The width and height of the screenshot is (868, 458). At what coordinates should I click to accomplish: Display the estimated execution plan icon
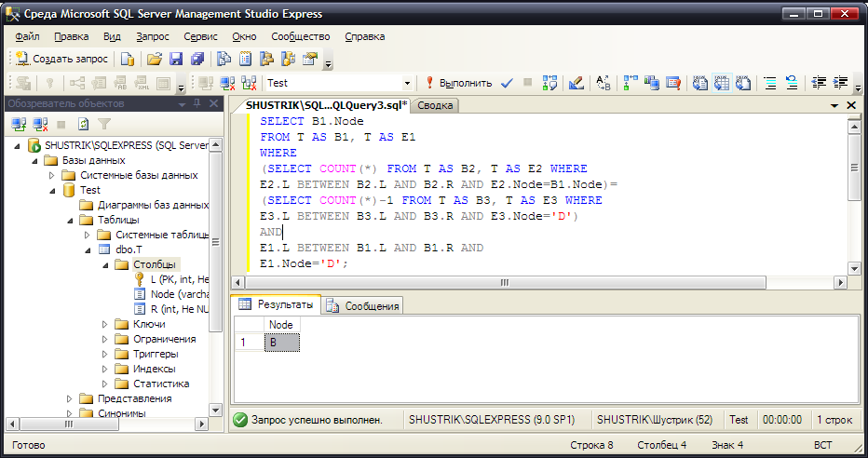[549, 83]
